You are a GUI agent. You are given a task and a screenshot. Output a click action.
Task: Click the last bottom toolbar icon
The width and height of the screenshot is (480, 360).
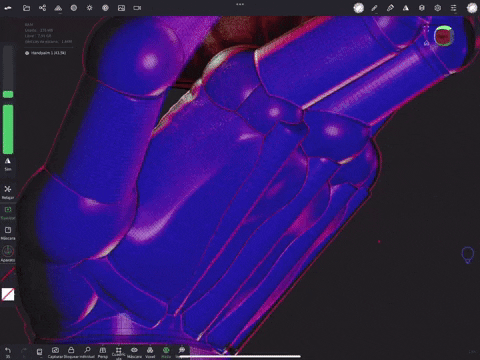pos(182,351)
